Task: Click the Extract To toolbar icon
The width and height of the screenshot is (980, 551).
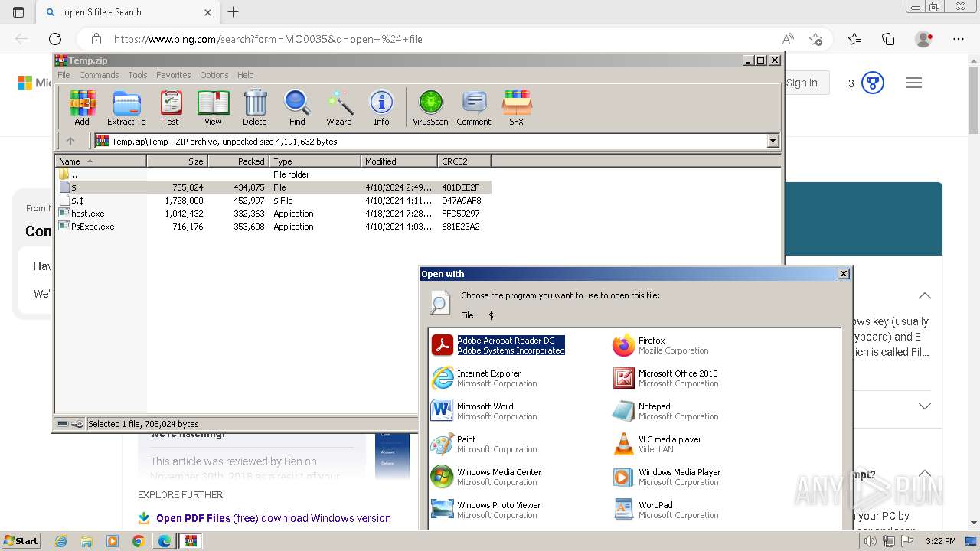Action: 126,107
